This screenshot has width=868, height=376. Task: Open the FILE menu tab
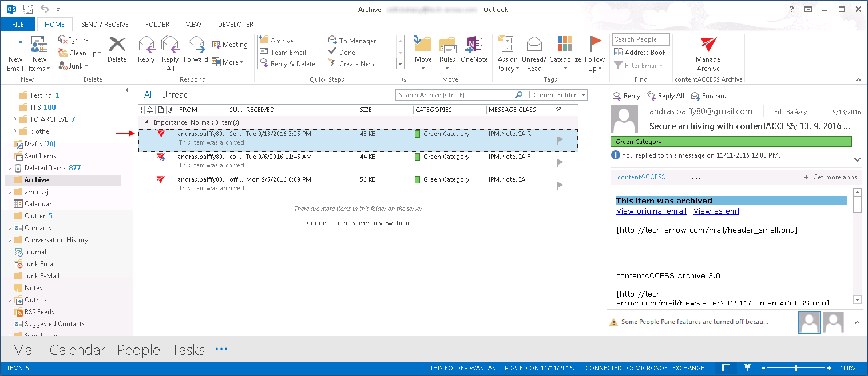(18, 25)
